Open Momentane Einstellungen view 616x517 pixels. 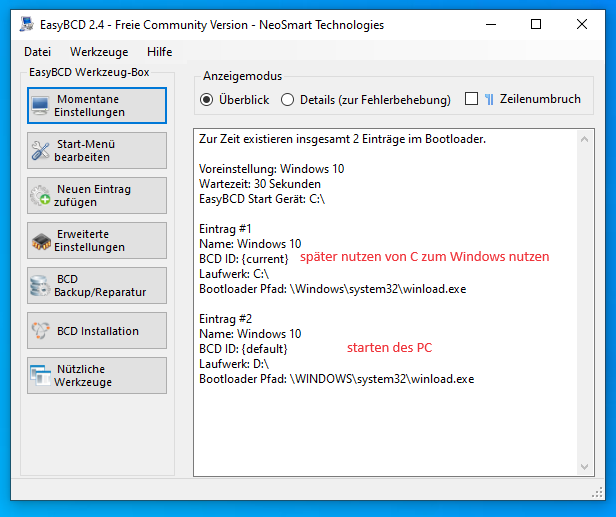coord(97,106)
